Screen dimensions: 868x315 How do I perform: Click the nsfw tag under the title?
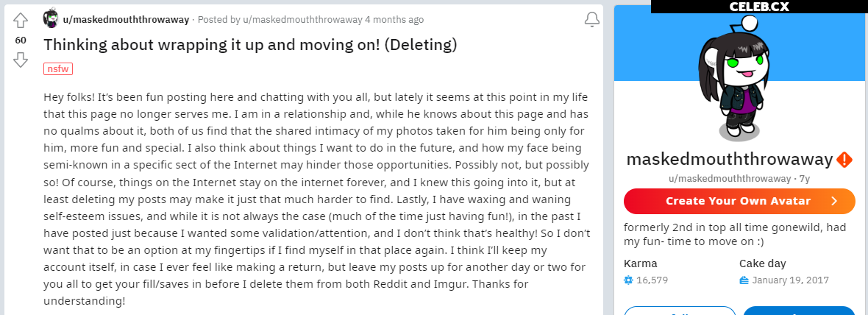[58, 68]
